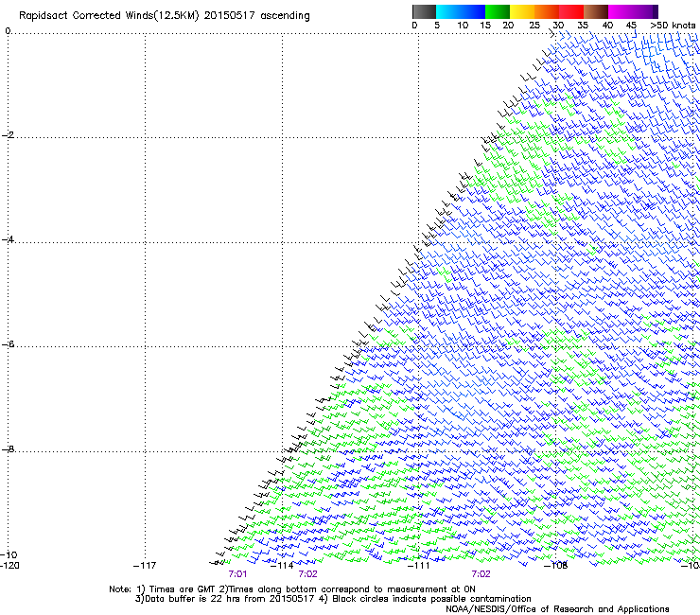700x615 pixels.
Task: Click the '15' label under the color bar
Action: [485, 26]
